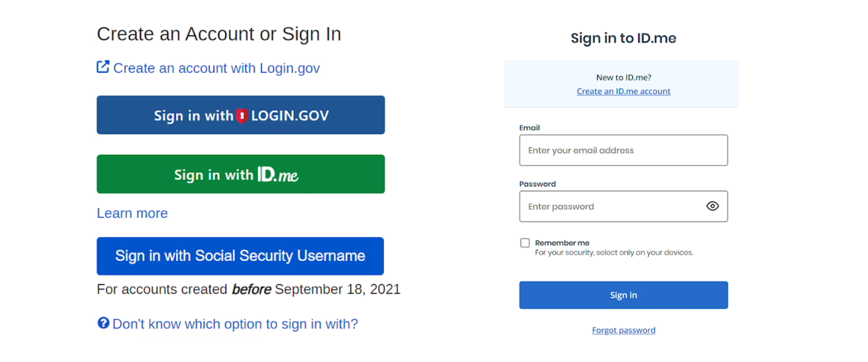Toggle password visibility with the eye icon
Image resolution: width=868 pixels, height=362 pixels.
click(712, 206)
